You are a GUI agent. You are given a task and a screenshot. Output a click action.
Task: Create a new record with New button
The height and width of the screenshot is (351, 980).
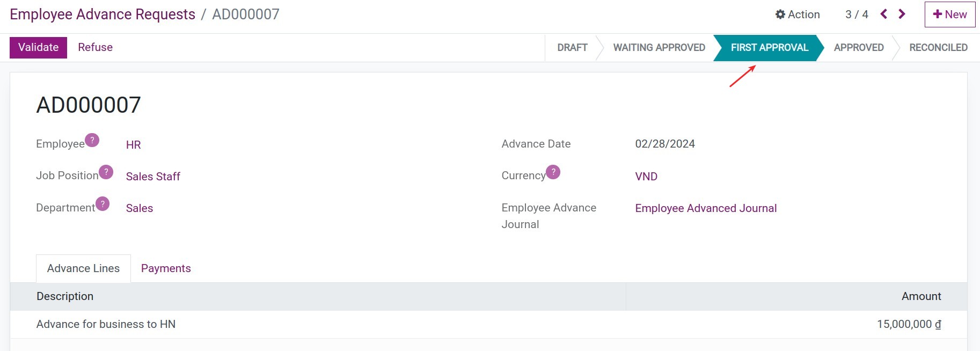click(949, 14)
